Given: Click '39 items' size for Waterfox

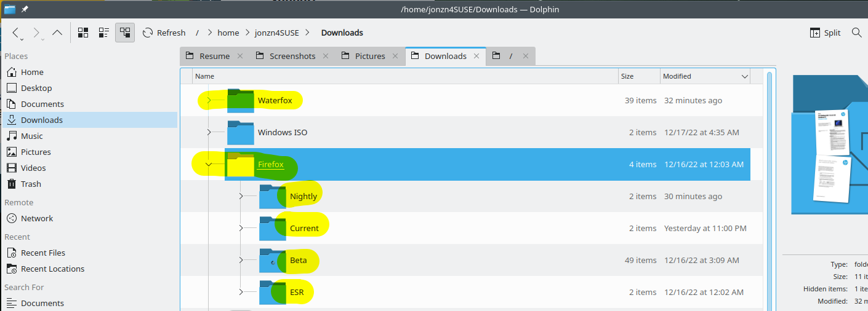Looking at the screenshot, I should pos(640,100).
